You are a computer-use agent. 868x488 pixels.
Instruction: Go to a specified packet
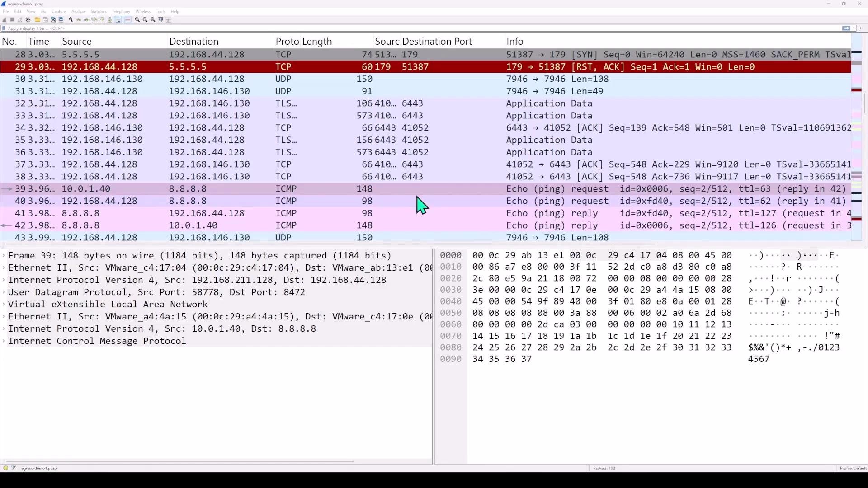[x=94, y=20]
